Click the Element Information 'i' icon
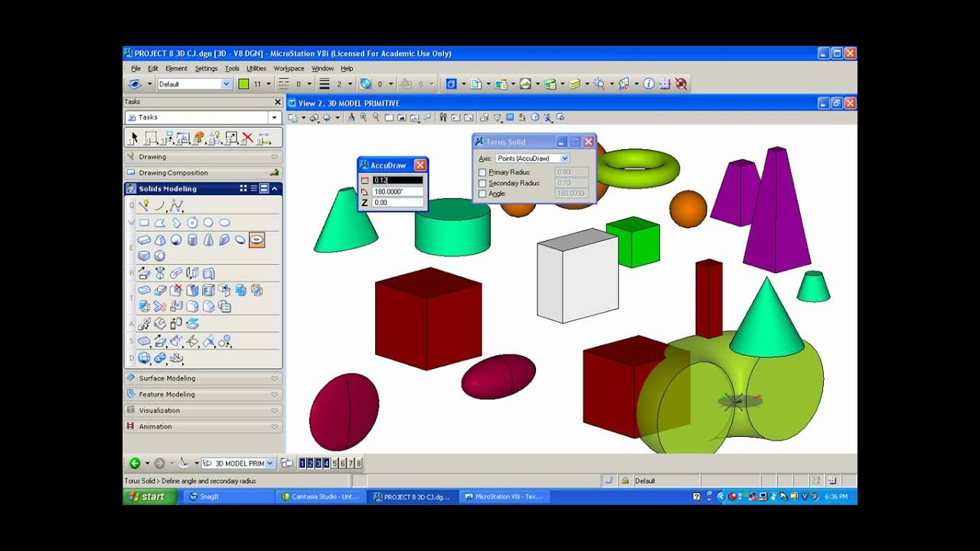 648,84
